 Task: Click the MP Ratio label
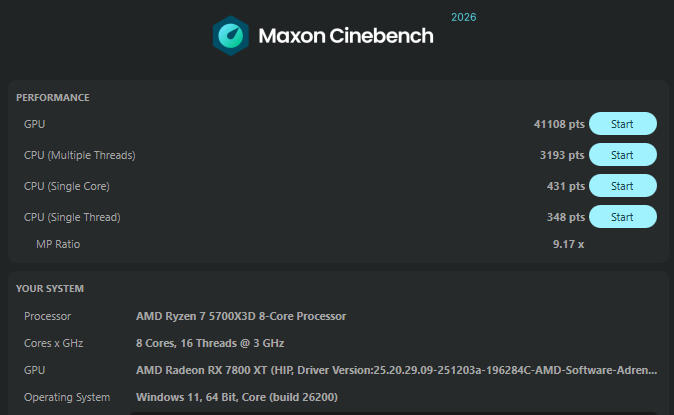coord(58,244)
